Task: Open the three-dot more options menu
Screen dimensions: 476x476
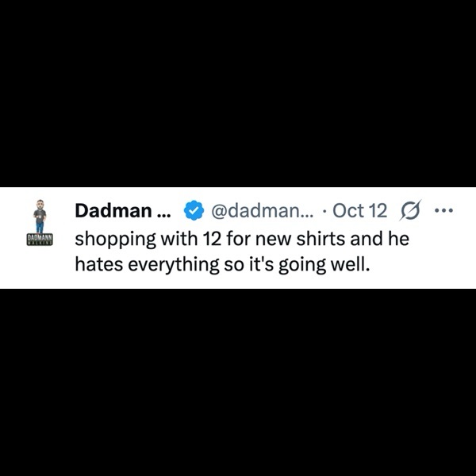Action: tap(443, 210)
